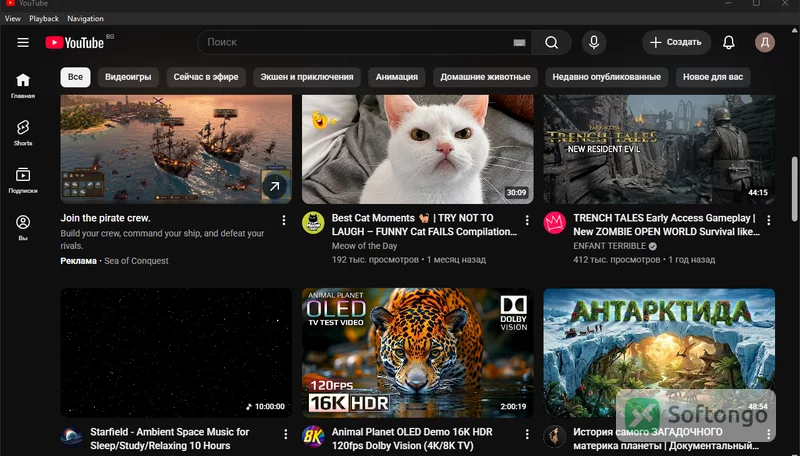Open Подписки in the sidebar
The image size is (800, 456).
pyautogui.click(x=23, y=180)
